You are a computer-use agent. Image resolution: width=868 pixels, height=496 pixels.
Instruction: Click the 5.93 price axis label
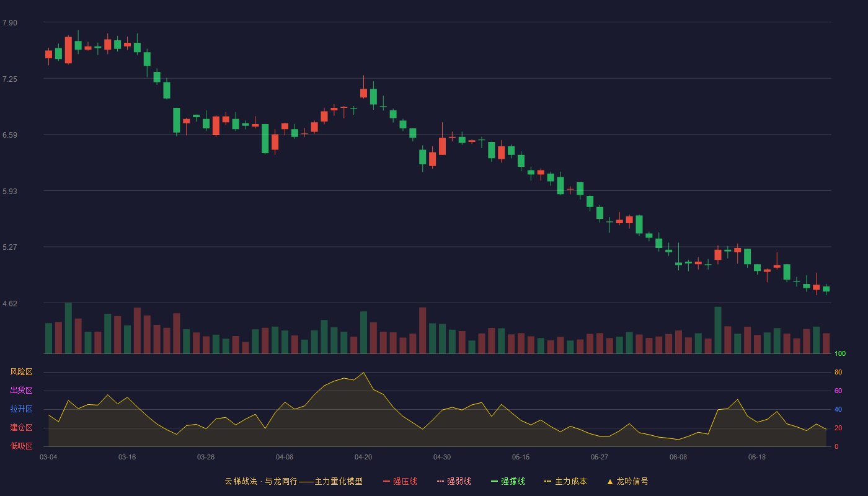coord(10,192)
